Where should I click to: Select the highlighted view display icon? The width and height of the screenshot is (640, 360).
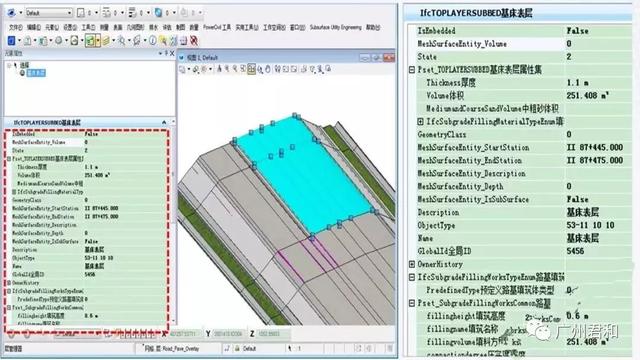click(251, 69)
